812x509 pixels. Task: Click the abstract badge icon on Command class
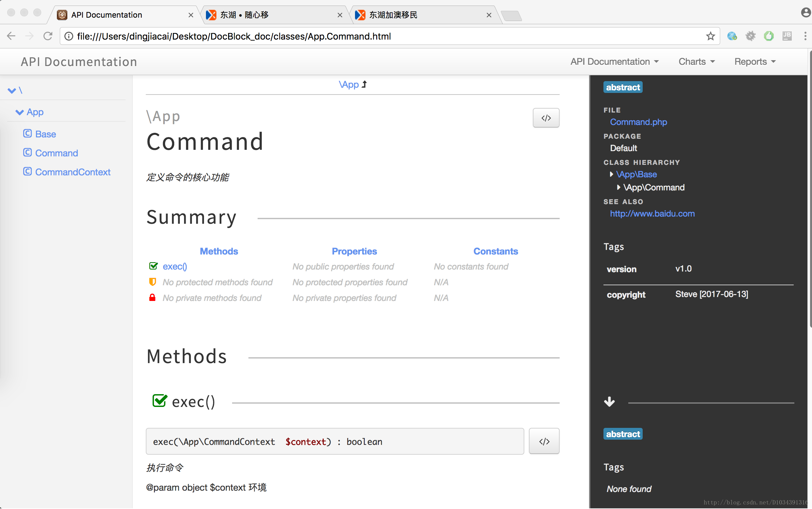pos(623,87)
